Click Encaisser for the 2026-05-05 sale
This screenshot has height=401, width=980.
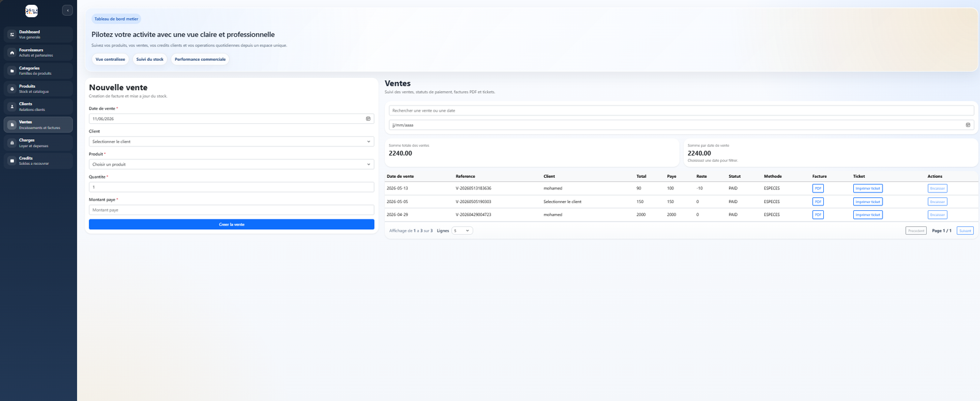pyautogui.click(x=937, y=202)
